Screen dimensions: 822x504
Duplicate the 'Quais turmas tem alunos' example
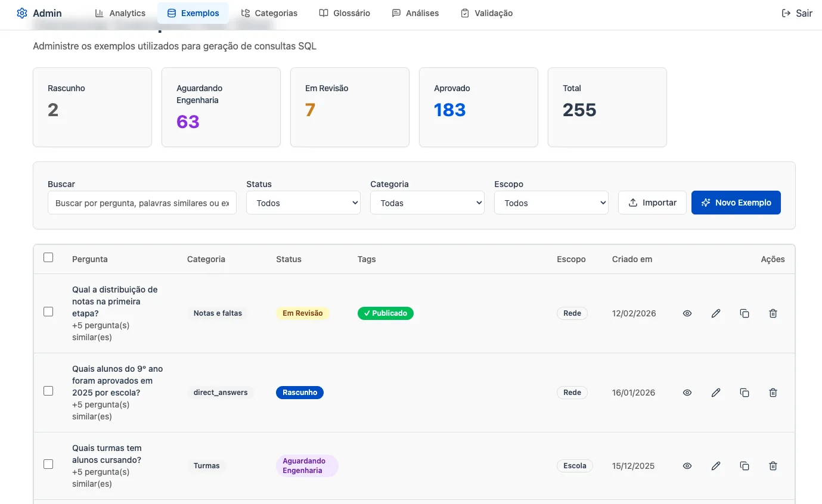(x=745, y=466)
